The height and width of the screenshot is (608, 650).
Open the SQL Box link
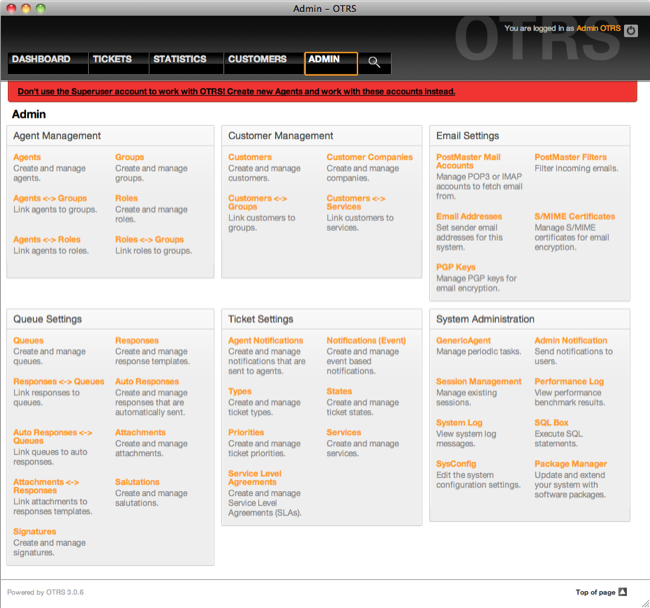click(x=551, y=423)
